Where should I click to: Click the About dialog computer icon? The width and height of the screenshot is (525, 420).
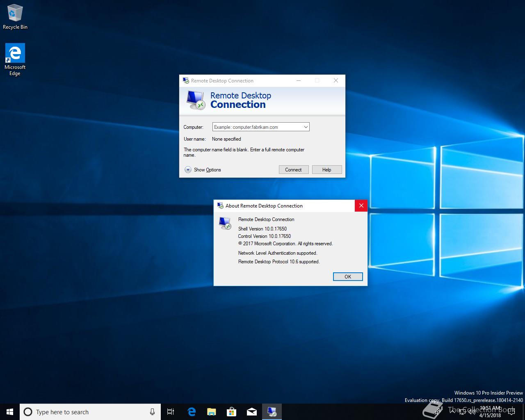225,223
